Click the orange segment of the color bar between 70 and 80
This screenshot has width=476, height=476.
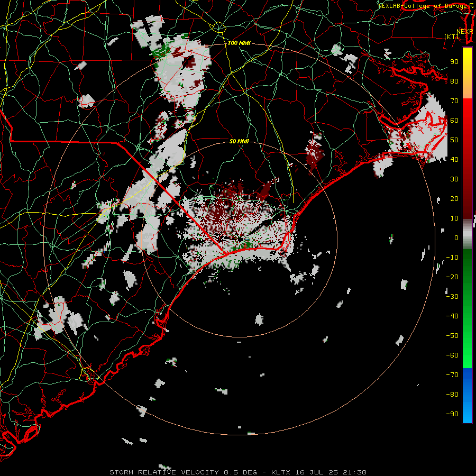tap(467, 90)
